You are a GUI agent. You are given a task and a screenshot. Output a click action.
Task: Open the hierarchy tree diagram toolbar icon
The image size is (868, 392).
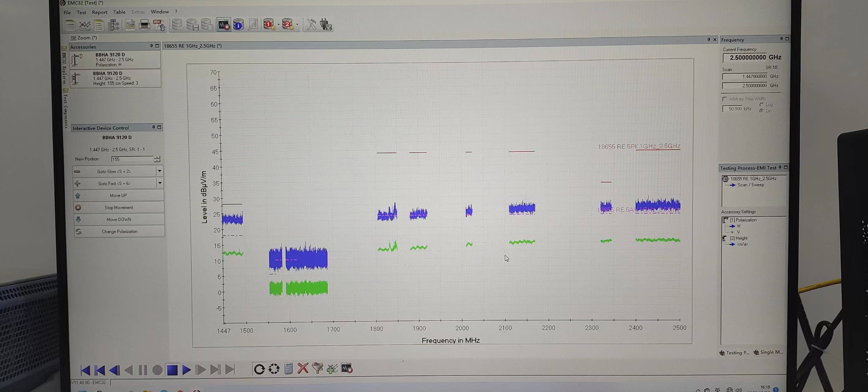(x=113, y=25)
